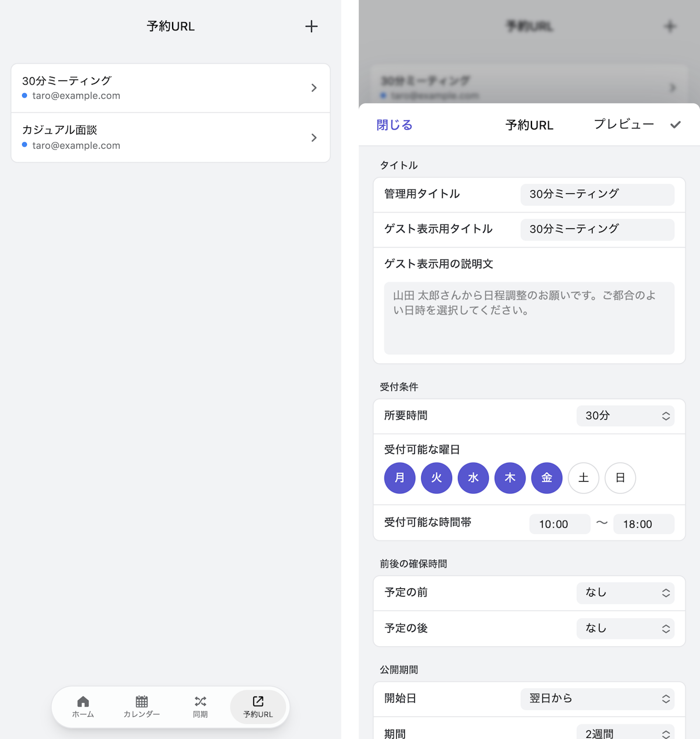Open the 予定の前 なし dropdown

click(x=625, y=593)
